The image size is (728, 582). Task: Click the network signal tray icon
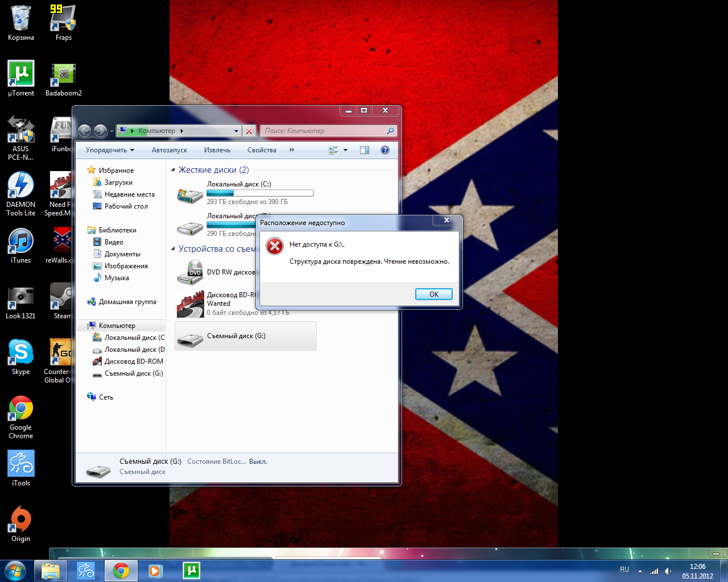point(654,571)
